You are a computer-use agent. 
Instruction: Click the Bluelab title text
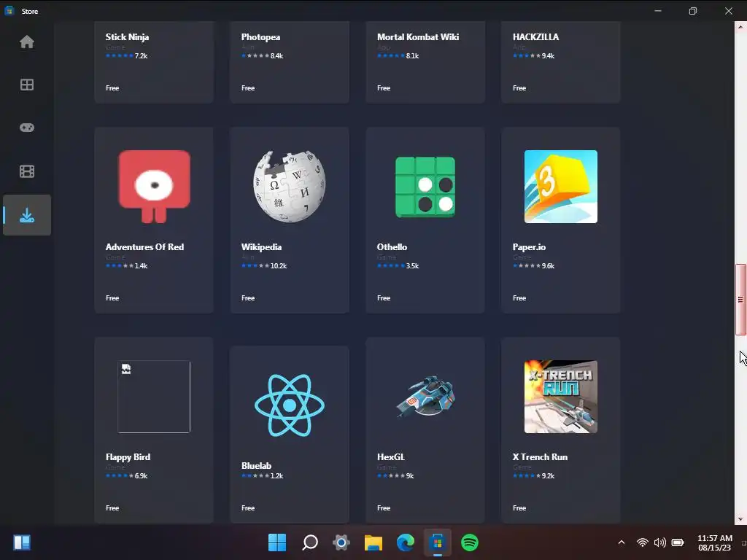click(x=256, y=466)
